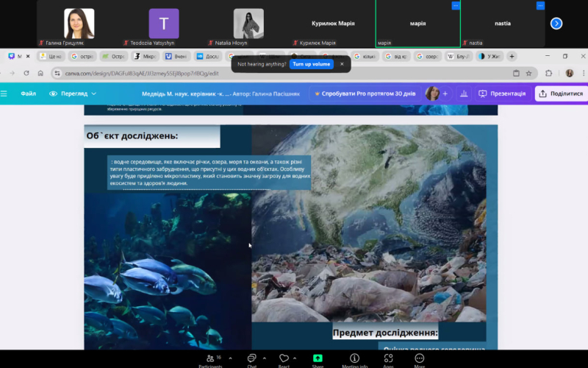Select Teodozia Yatsyshyn video tile

(x=164, y=24)
